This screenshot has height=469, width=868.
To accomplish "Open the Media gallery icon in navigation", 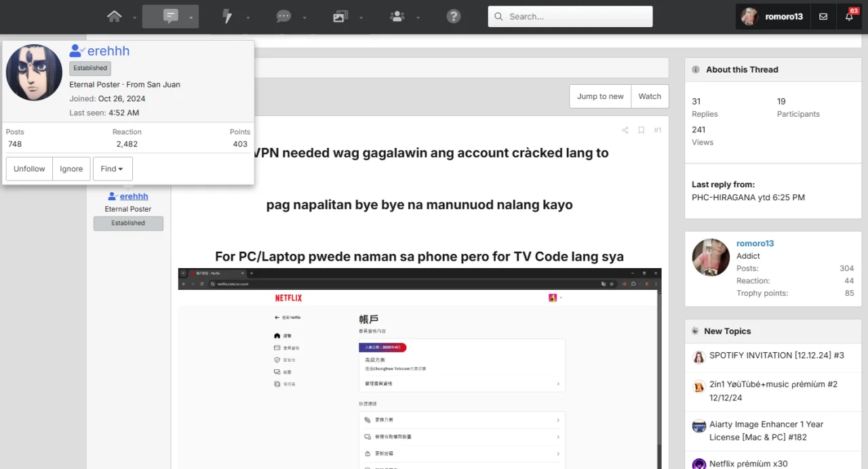I will [340, 16].
